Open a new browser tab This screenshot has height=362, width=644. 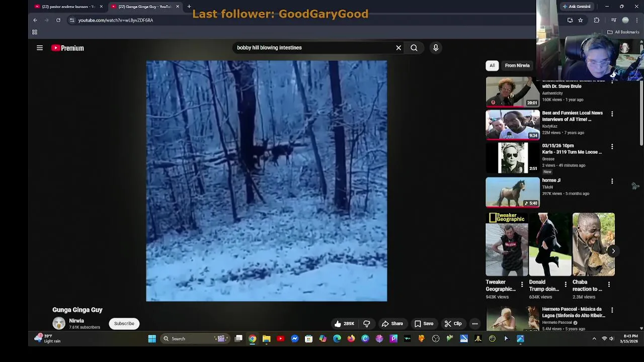(189, 7)
